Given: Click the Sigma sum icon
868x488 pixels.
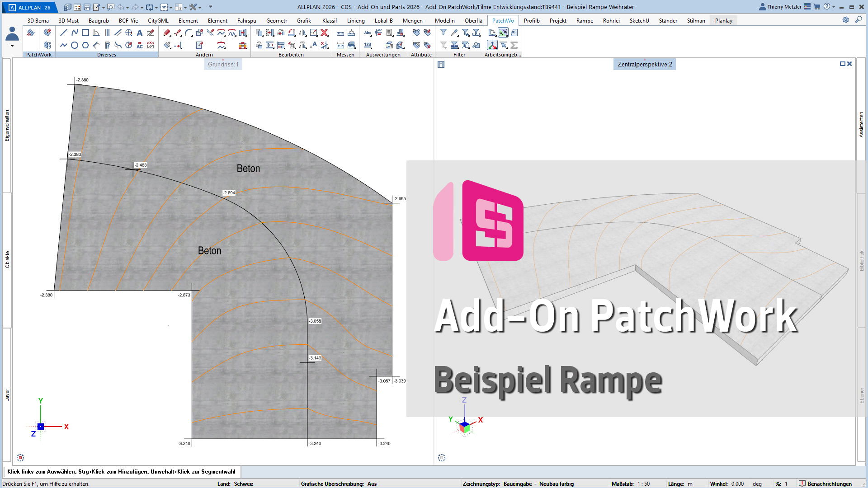Looking at the screenshot, I should 514,45.
